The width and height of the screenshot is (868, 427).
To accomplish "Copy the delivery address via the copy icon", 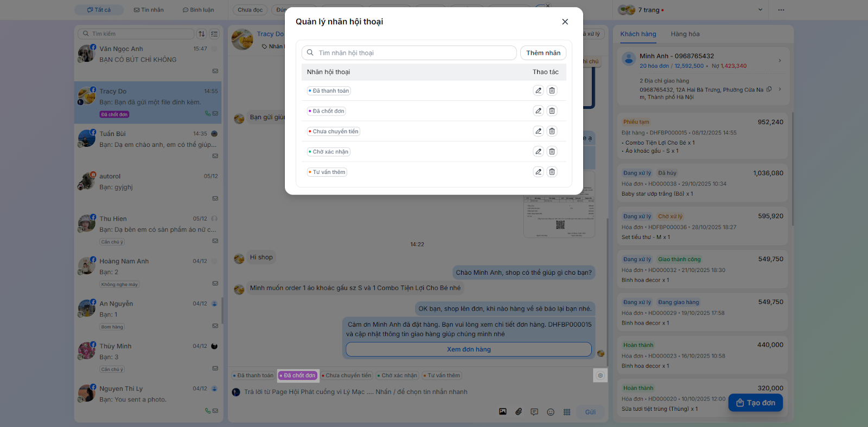I will [x=769, y=89].
